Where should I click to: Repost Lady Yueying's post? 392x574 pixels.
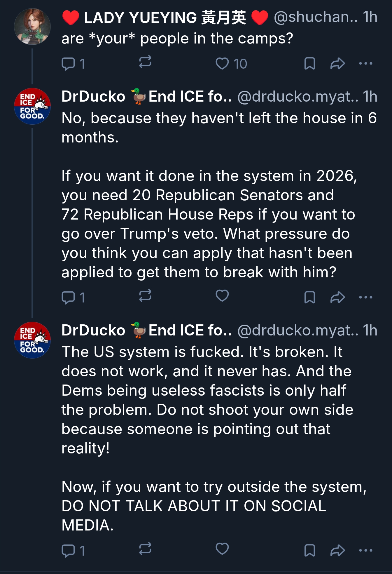[145, 62]
